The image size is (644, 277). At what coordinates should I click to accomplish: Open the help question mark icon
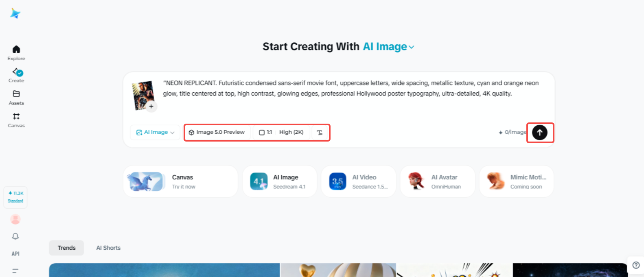[636, 265]
